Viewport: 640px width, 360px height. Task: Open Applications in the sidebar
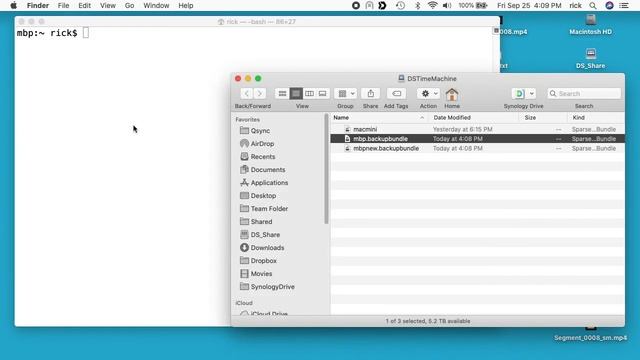click(264, 183)
